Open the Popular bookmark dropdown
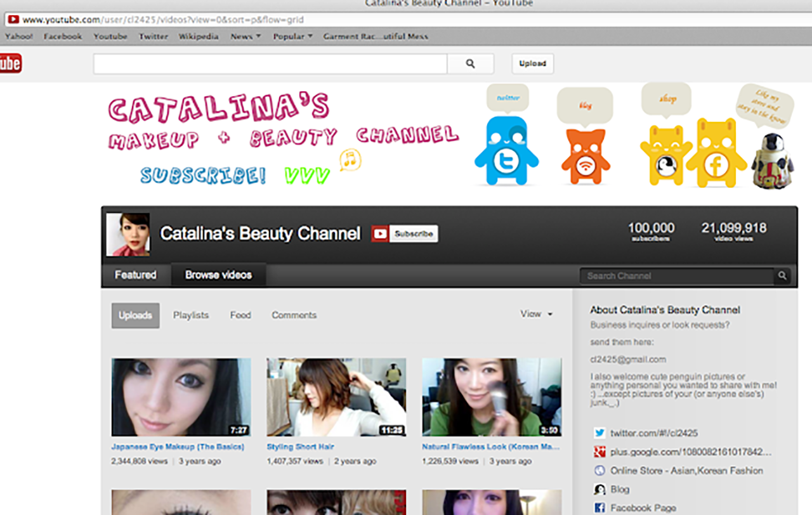 pos(292,36)
